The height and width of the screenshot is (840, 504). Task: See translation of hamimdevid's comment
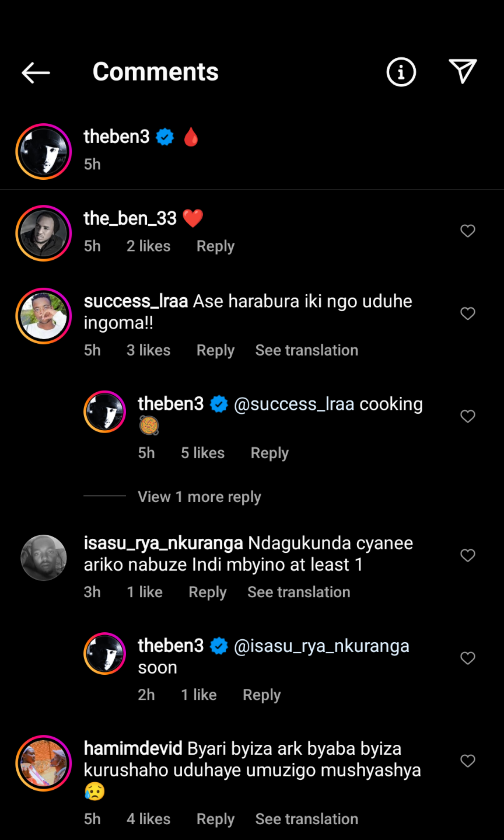(306, 819)
